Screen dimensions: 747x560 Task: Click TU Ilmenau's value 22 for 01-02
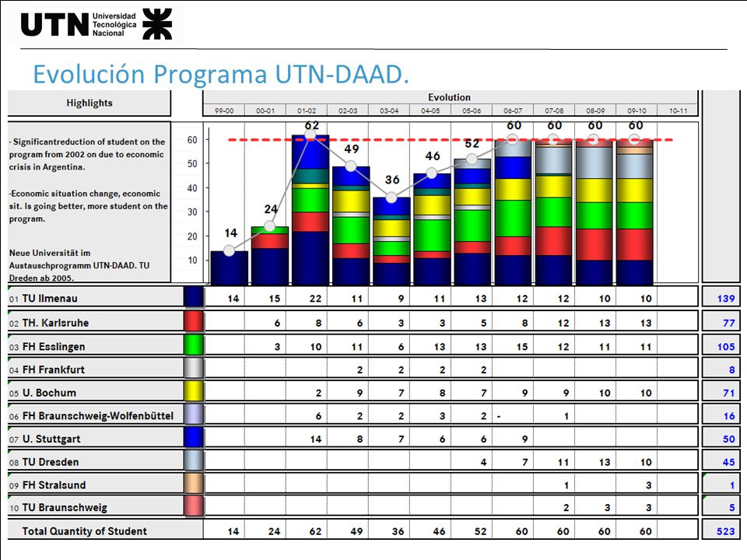tap(315, 299)
